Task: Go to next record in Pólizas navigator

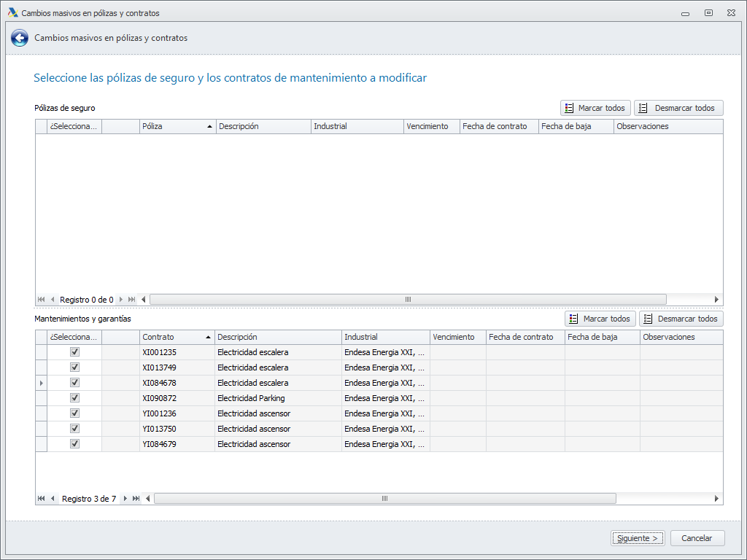Action: pos(121,300)
